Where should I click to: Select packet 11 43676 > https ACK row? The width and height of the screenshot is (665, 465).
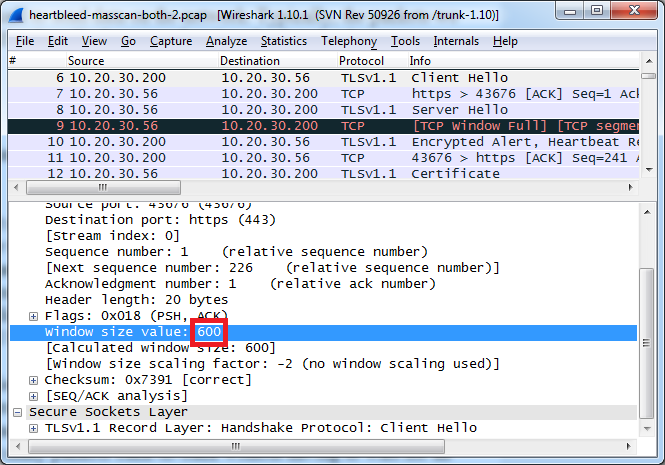(323, 158)
